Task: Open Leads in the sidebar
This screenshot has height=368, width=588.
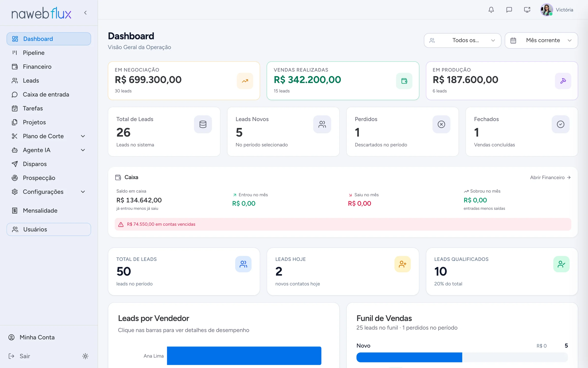Action: (49, 80)
